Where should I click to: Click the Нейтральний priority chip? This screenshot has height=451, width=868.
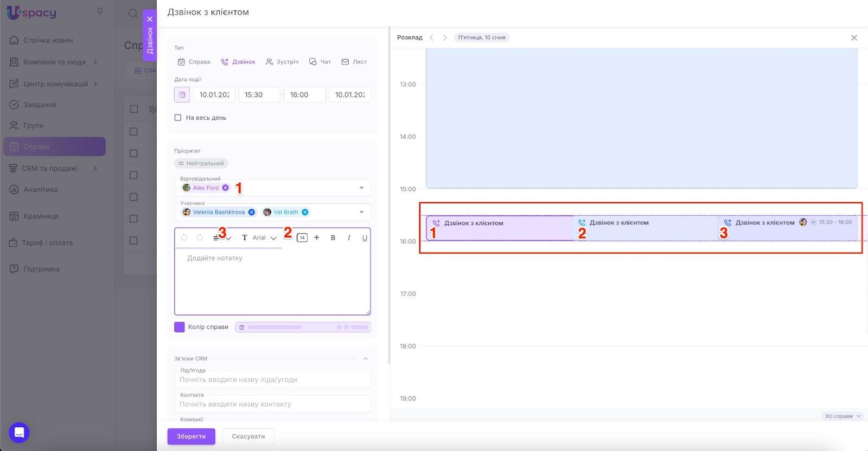[x=201, y=163]
